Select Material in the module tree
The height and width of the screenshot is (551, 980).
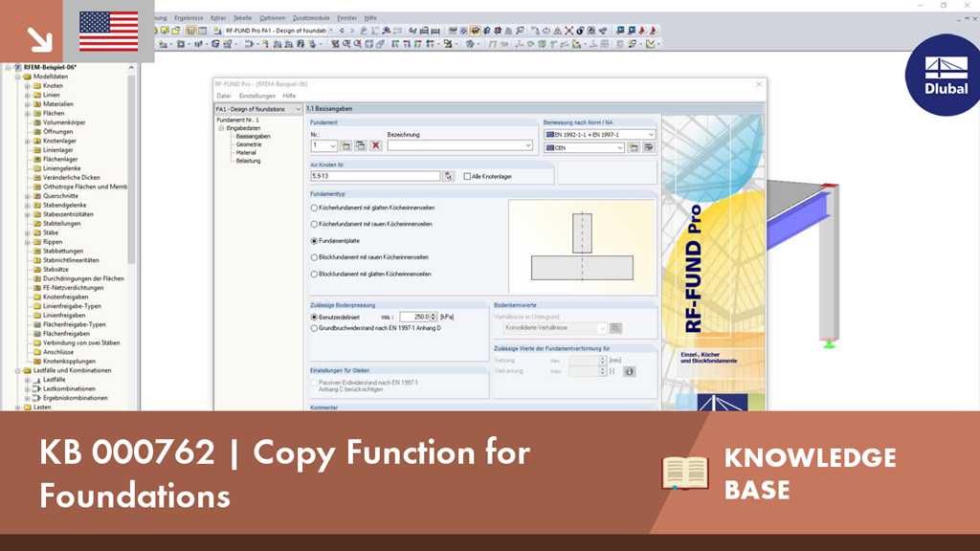click(246, 152)
